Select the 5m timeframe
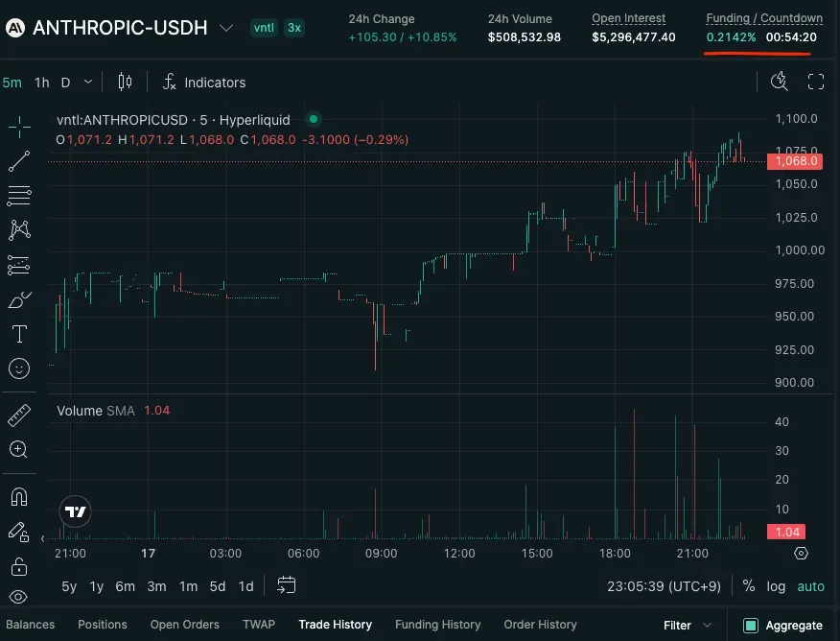This screenshot has height=641, width=840. click(12, 83)
